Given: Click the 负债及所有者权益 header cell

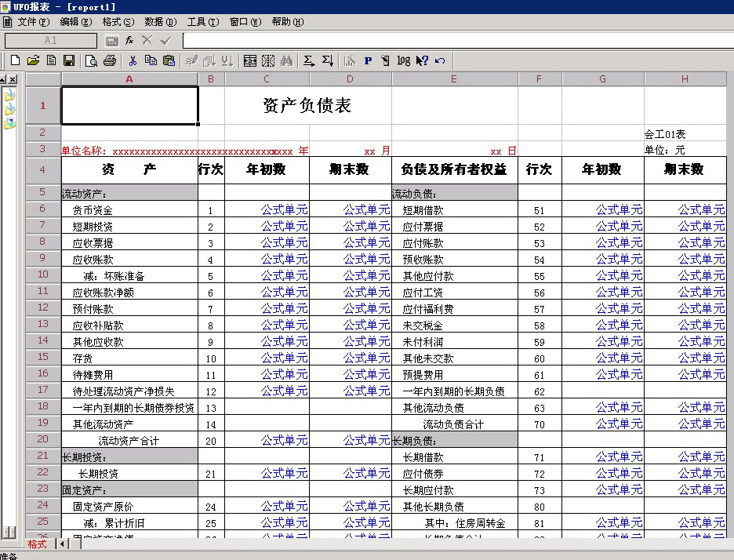Looking at the screenshot, I should point(455,169).
